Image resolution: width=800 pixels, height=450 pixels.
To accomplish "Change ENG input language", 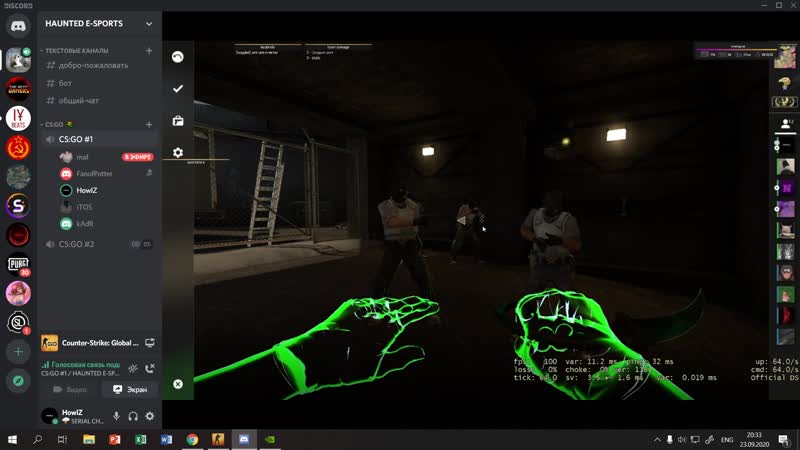I will point(727,440).
